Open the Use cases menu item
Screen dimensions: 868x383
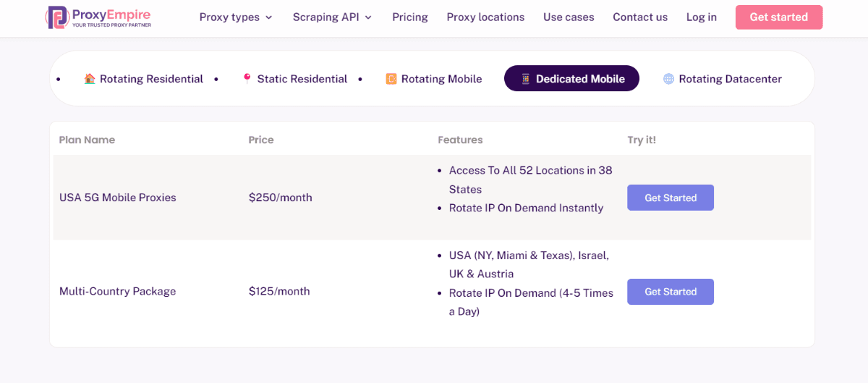(x=569, y=17)
